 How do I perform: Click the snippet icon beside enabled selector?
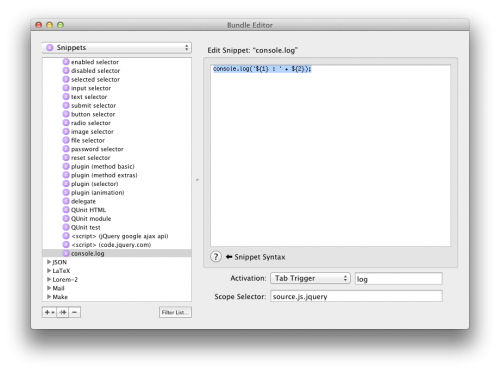[66, 62]
